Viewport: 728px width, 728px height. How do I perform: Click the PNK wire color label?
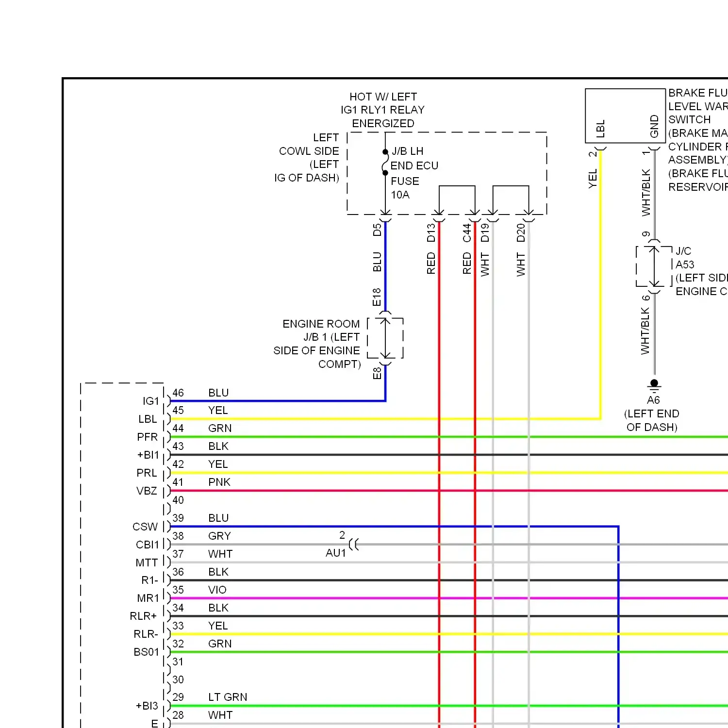219,482
